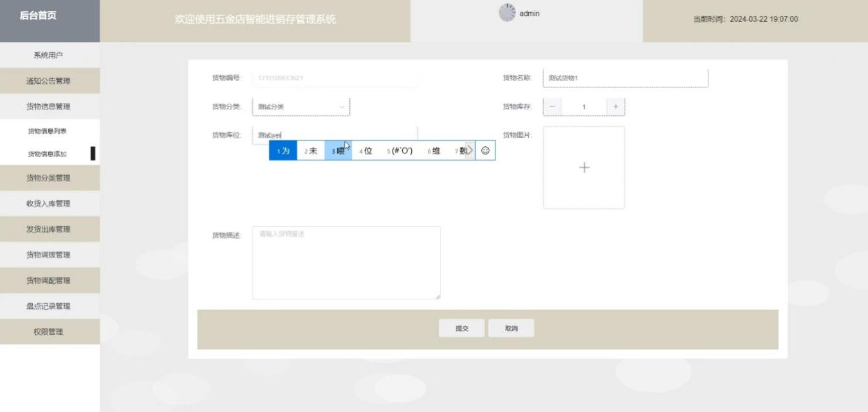Select 货物信息添加 submenu item
Screen dimensions: 868x412
pyautogui.click(x=47, y=154)
